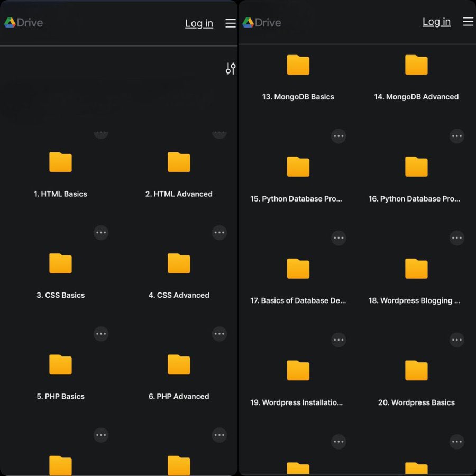
Task: Open the filter and sort options icon
Action: [x=230, y=69]
